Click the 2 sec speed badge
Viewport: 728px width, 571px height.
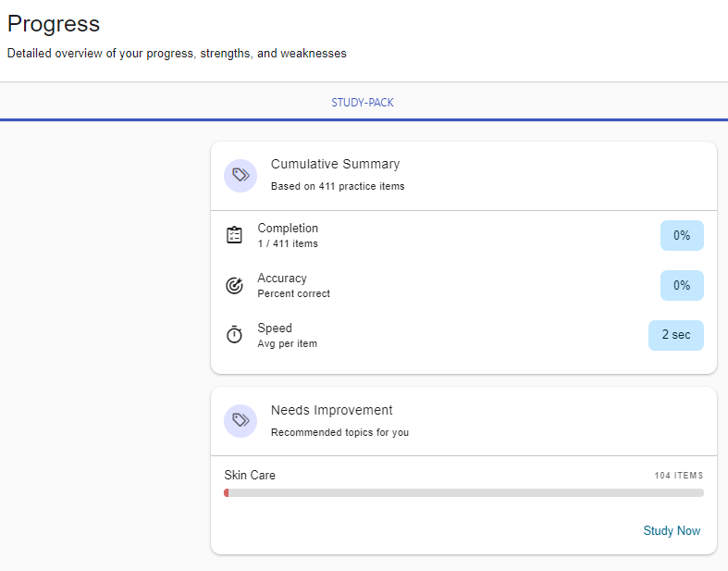pyautogui.click(x=675, y=335)
